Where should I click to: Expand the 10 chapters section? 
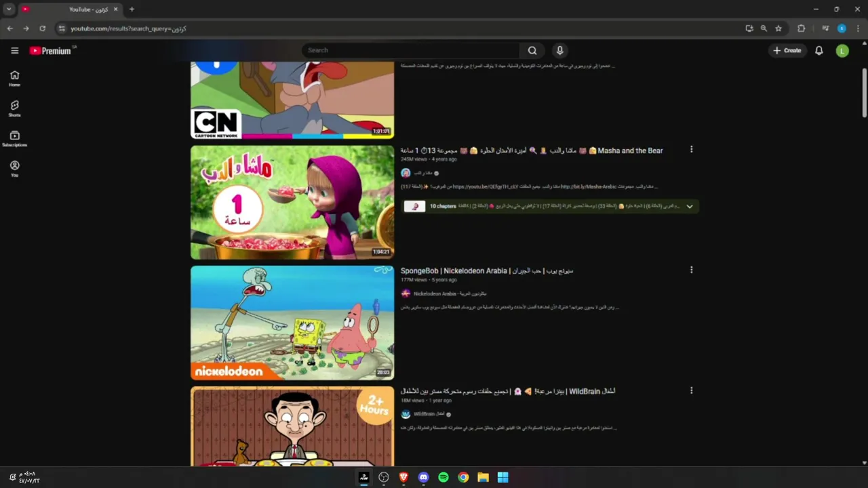point(690,206)
